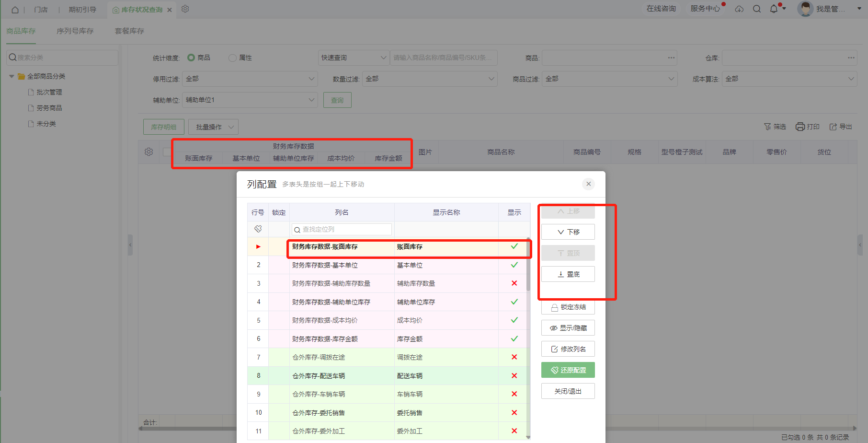Image resolution: width=868 pixels, height=443 pixels.
Task: Select the 打印 printer icon
Action: pyautogui.click(x=800, y=127)
